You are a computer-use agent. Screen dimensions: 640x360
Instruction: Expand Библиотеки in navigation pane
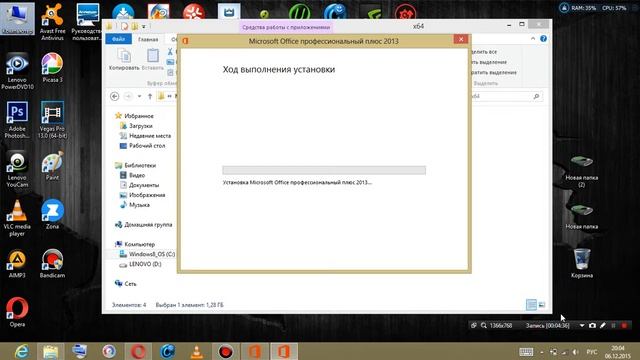tap(140, 165)
